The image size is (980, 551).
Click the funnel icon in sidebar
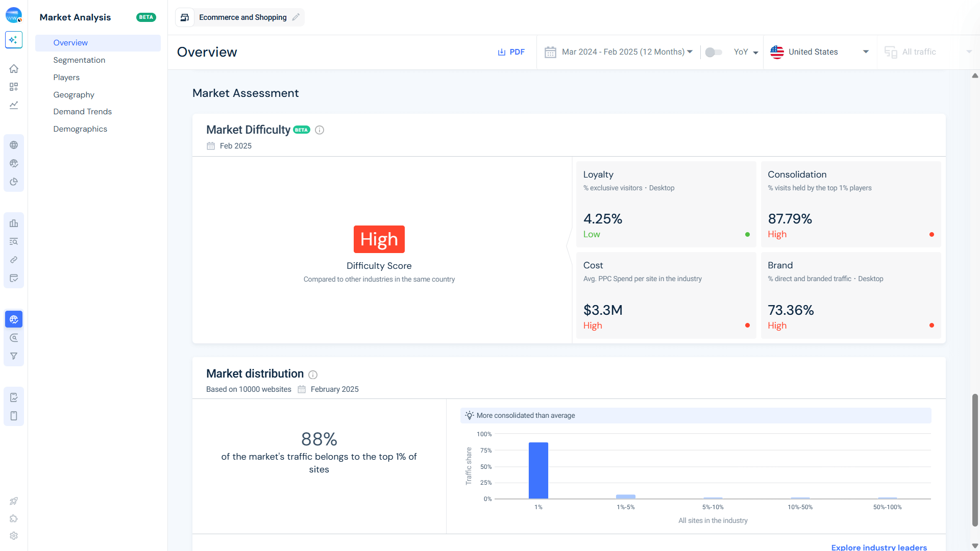14,356
